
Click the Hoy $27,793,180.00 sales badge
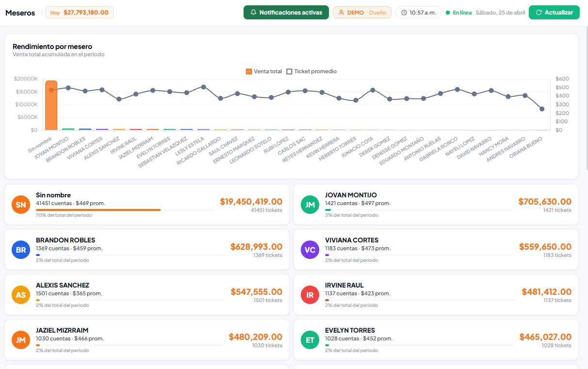(79, 13)
